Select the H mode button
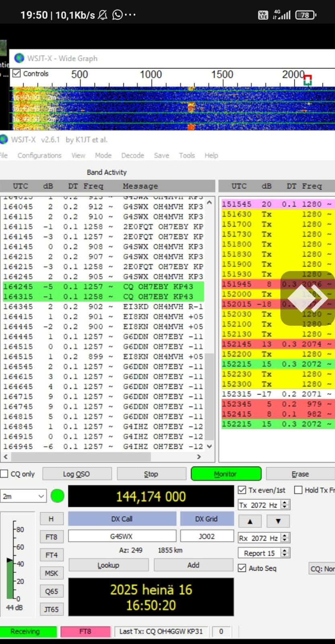Screen dimensions: 335x644 51,519
